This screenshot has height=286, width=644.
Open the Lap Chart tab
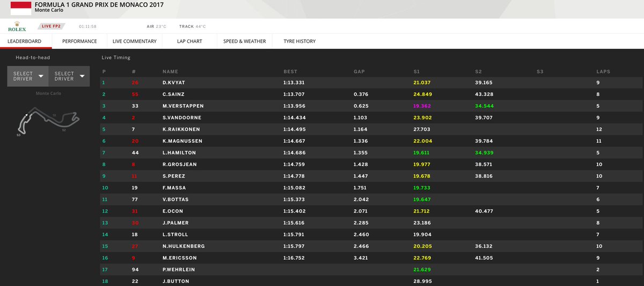pyautogui.click(x=189, y=41)
